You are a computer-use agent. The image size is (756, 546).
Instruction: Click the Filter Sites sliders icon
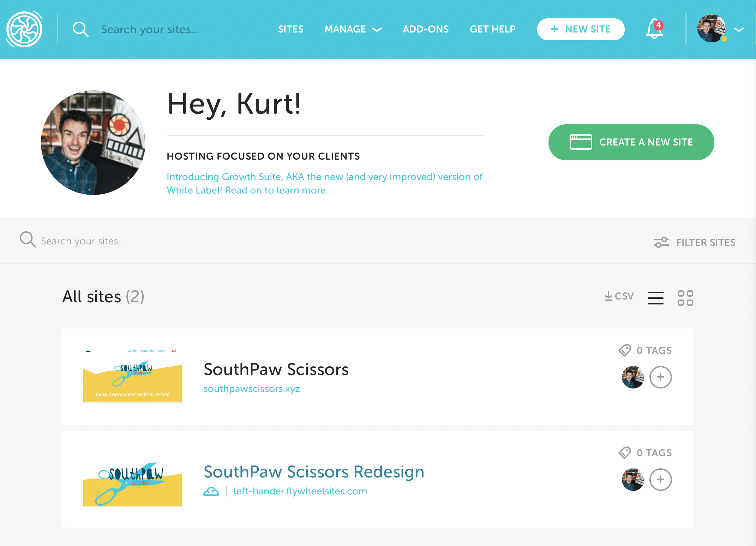click(661, 242)
